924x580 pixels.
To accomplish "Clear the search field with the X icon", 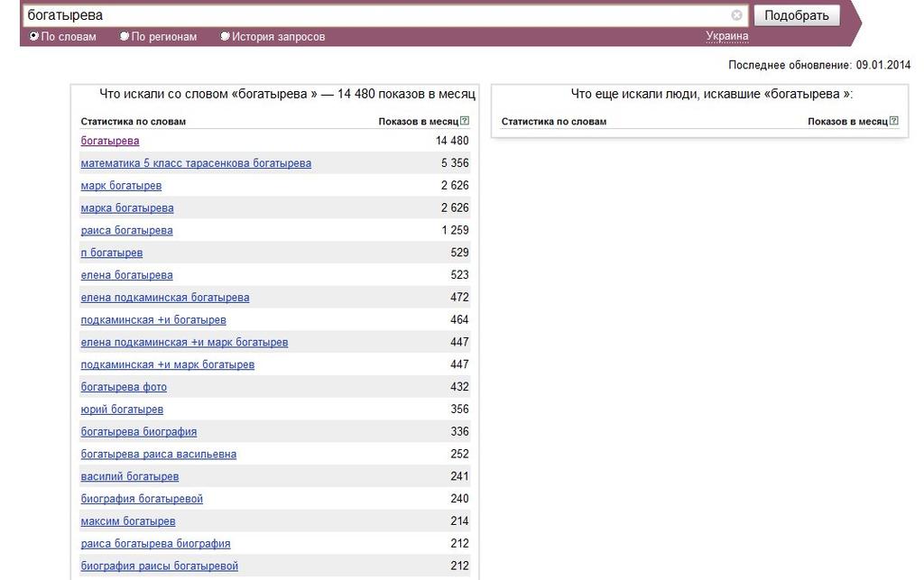I will (x=736, y=15).
